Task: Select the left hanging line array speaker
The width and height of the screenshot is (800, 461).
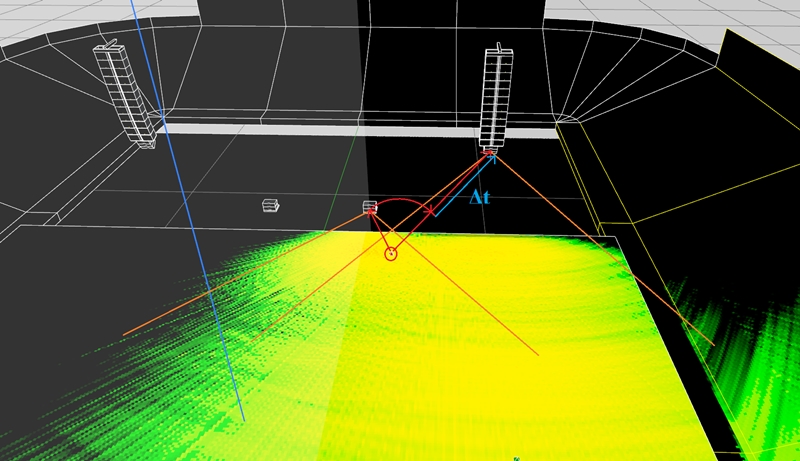Action: point(127,95)
